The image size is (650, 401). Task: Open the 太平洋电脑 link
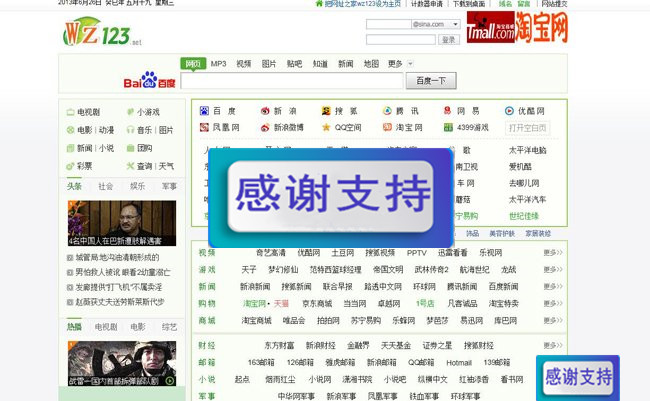point(527,150)
